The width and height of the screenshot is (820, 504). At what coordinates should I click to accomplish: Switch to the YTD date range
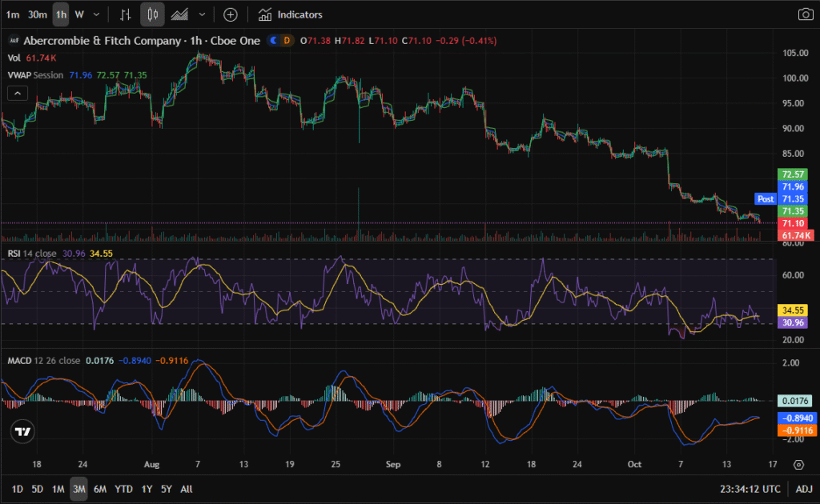click(123, 489)
